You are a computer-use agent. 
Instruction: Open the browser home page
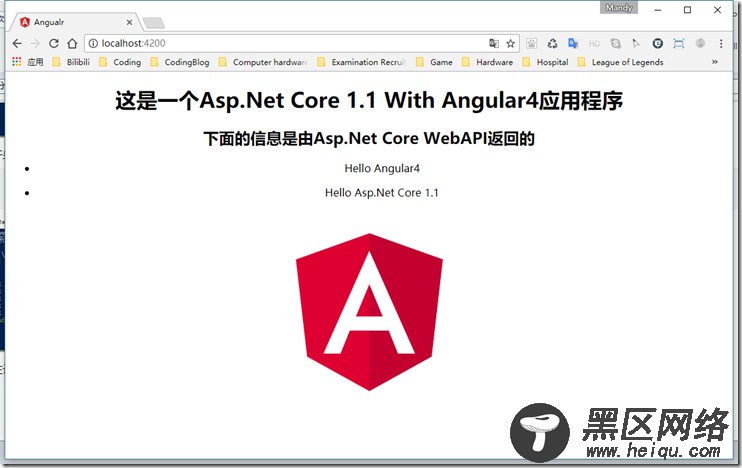tap(72, 44)
